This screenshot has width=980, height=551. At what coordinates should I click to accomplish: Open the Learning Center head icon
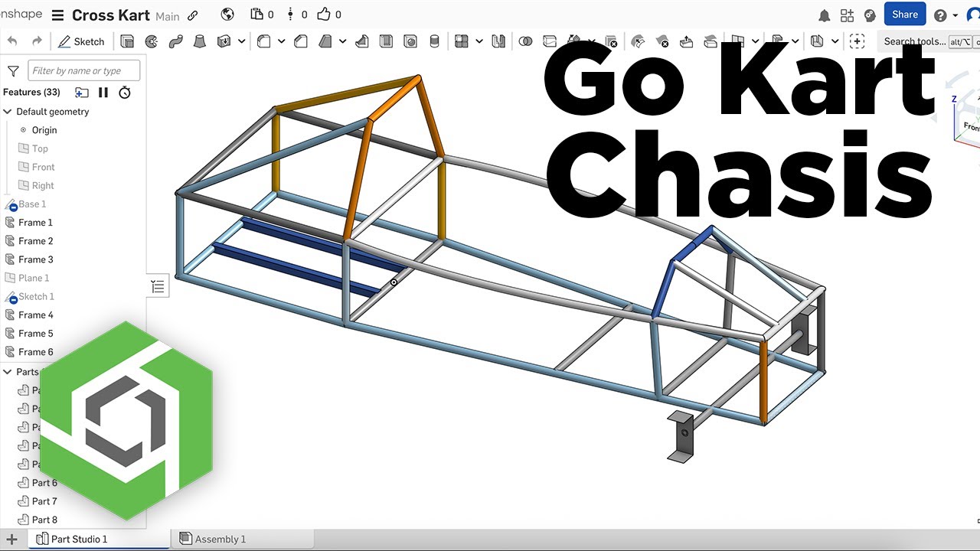coord(870,15)
